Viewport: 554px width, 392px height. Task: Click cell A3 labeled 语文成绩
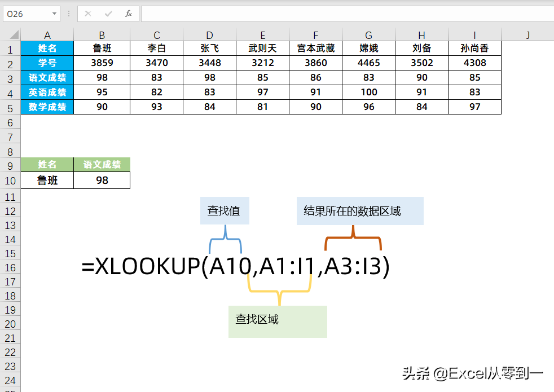point(47,78)
